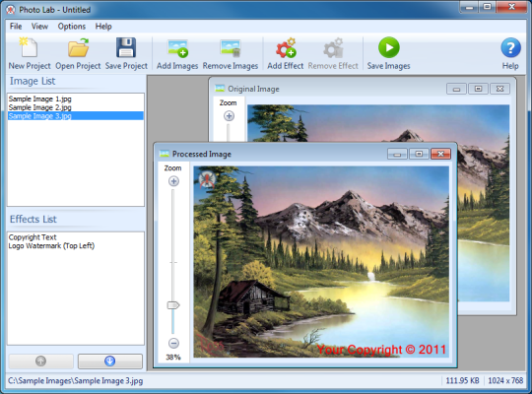Click the Photo Lab title bar app icon
This screenshot has height=394, width=532.
pos(11,10)
